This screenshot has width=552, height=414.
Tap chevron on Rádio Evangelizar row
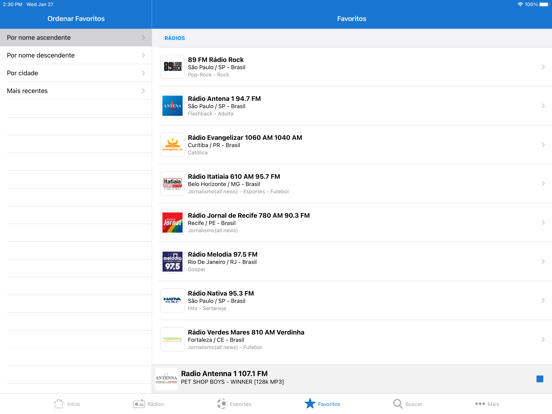click(543, 144)
